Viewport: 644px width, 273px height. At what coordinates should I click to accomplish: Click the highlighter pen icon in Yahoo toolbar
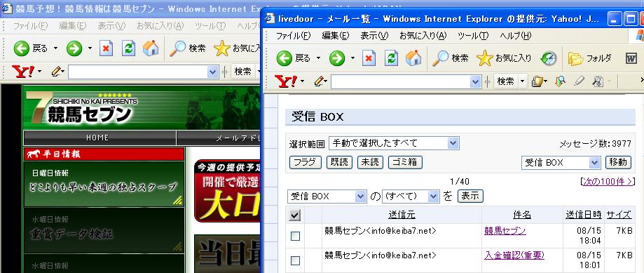click(579, 81)
